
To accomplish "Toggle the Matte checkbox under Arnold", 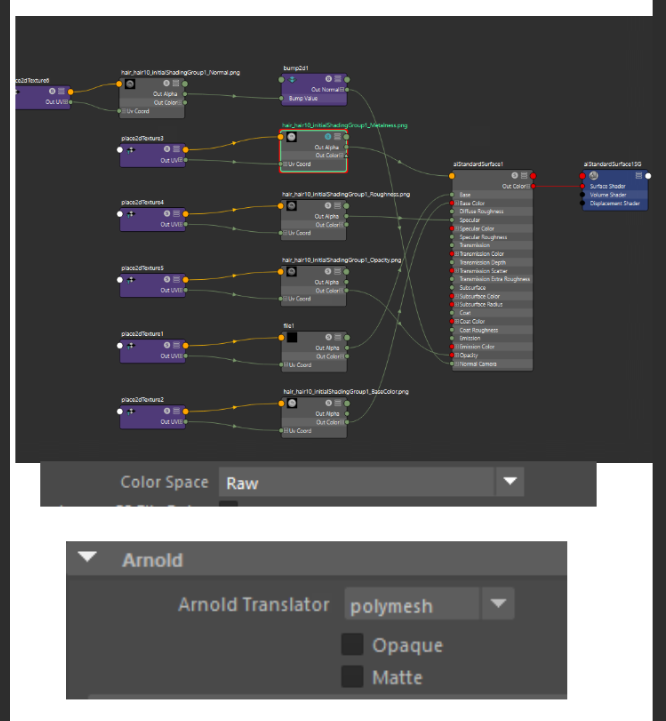I will point(352,676).
